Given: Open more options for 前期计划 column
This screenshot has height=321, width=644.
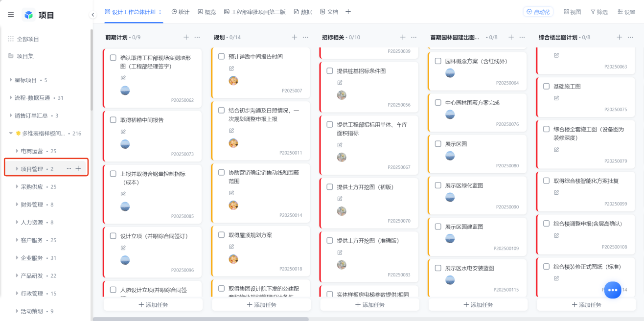Looking at the screenshot, I should [197, 37].
